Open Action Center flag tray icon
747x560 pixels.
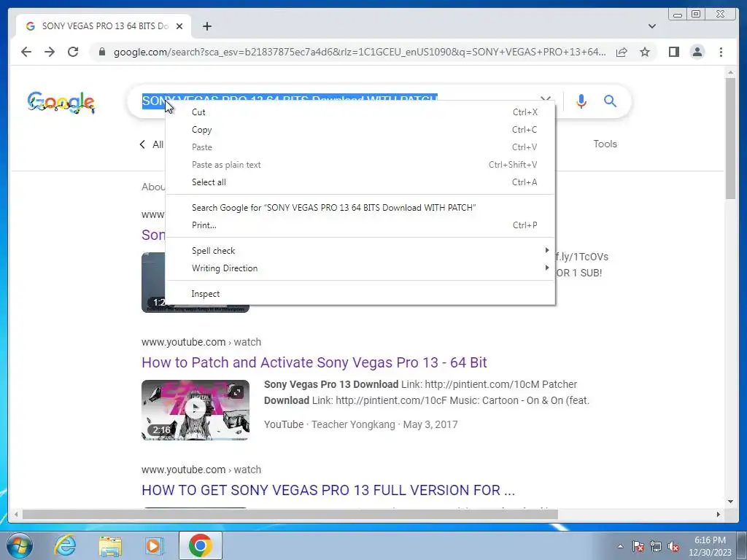(638, 546)
